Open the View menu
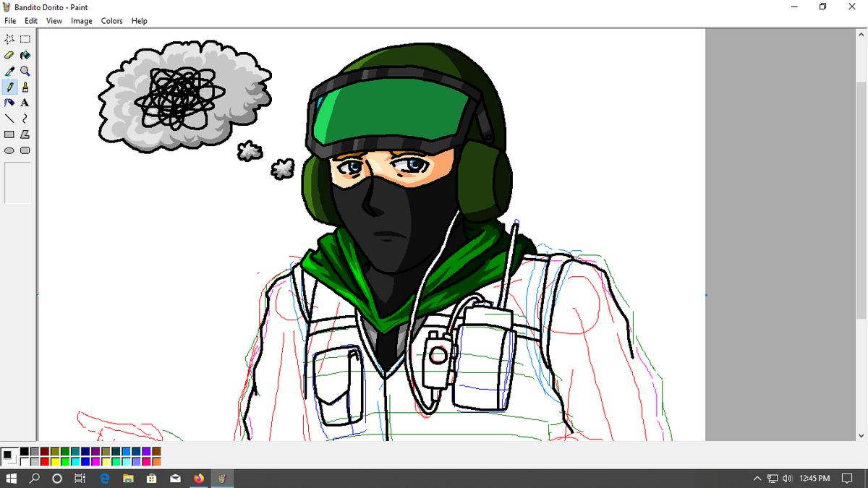 pyautogui.click(x=54, y=21)
